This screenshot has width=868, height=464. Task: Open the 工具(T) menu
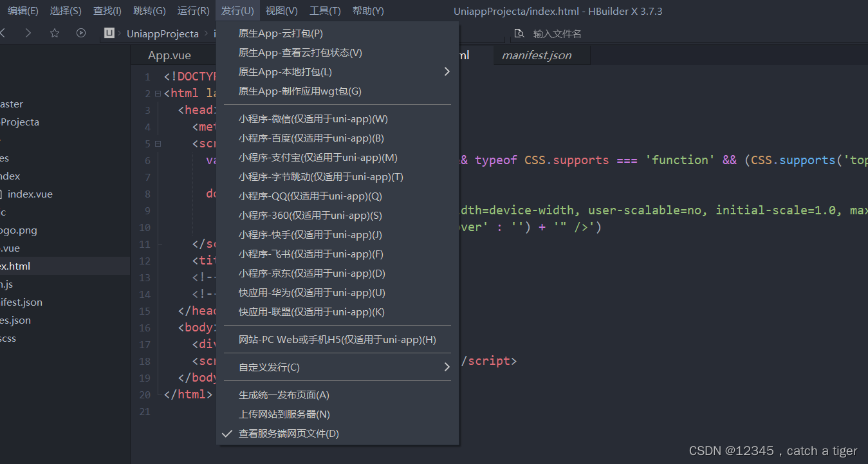tap(325, 11)
